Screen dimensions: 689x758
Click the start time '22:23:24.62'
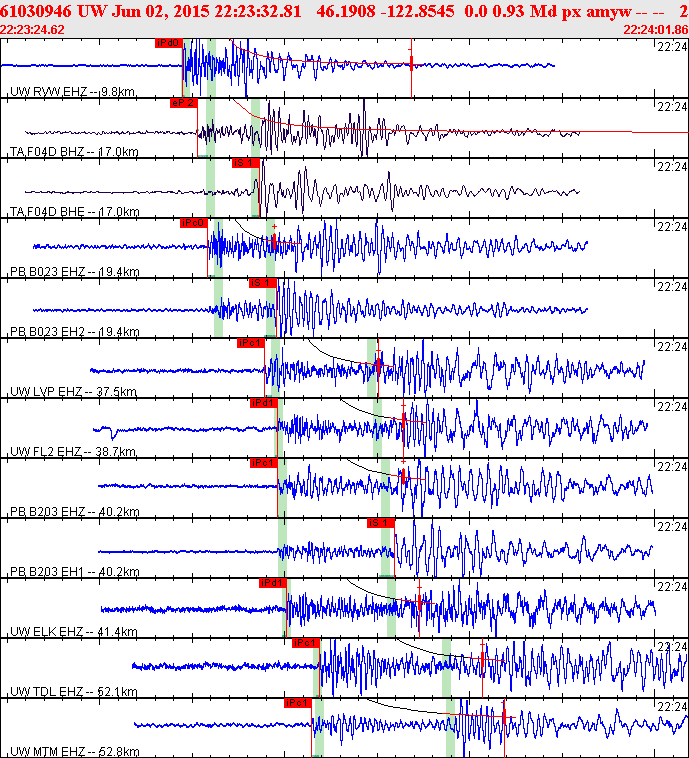(32, 30)
